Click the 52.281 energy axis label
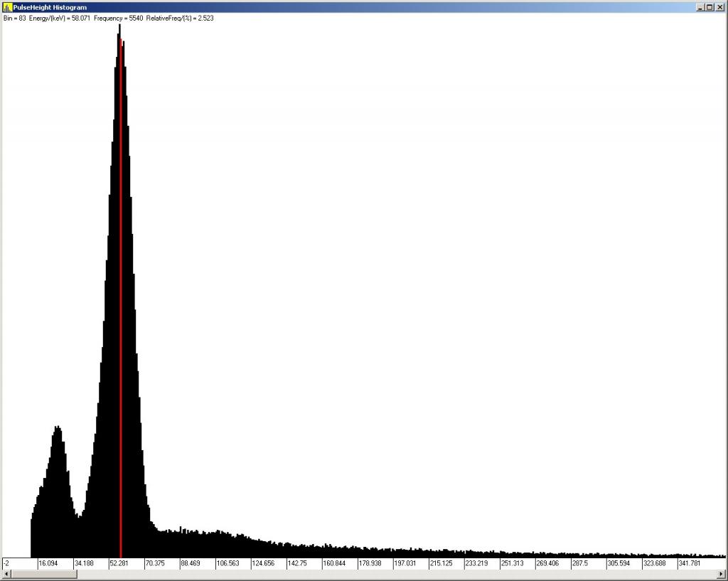Viewport: 728px width, 581px height. 119,563
